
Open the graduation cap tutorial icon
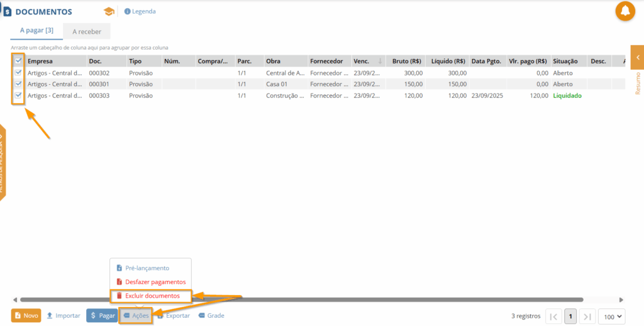click(x=109, y=11)
